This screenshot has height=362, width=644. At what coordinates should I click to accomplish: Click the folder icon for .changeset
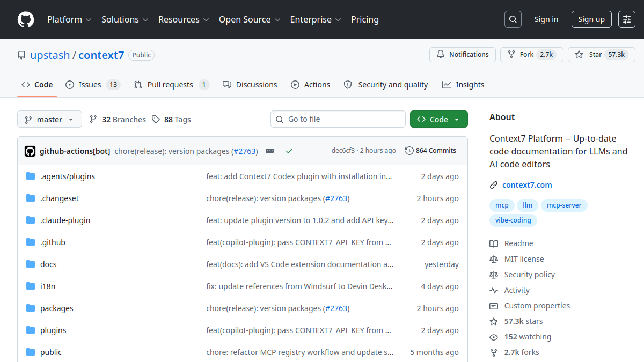pyautogui.click(x=31, y=198)
